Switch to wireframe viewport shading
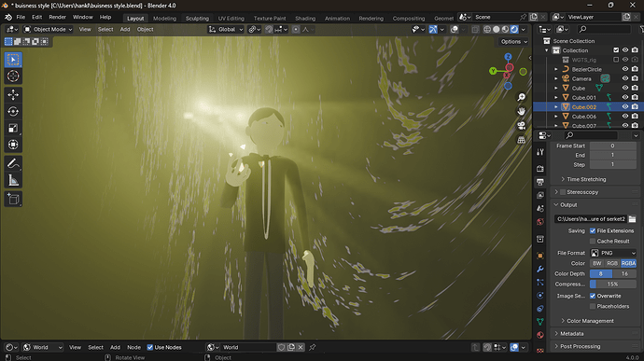The width and height of the screenshot is (644, 361). [487, 29]
